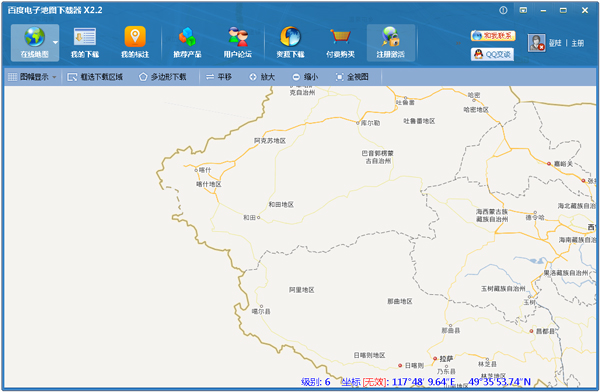Open 注册激活 globe with lock icon

[391, 37]
